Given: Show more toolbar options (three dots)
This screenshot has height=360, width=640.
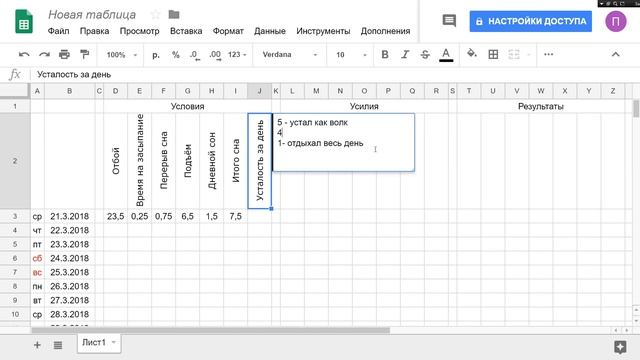Looking at the screenshot, I should (548, 54).
